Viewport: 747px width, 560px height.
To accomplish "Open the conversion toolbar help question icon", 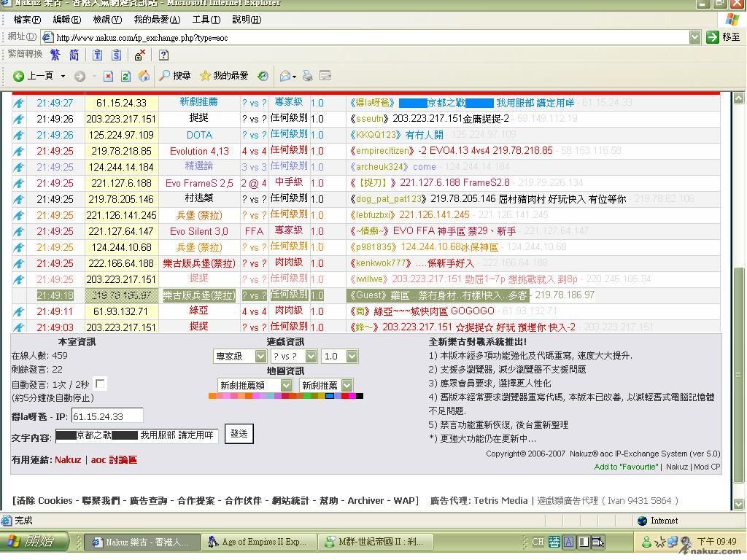I will pos(163,55).
